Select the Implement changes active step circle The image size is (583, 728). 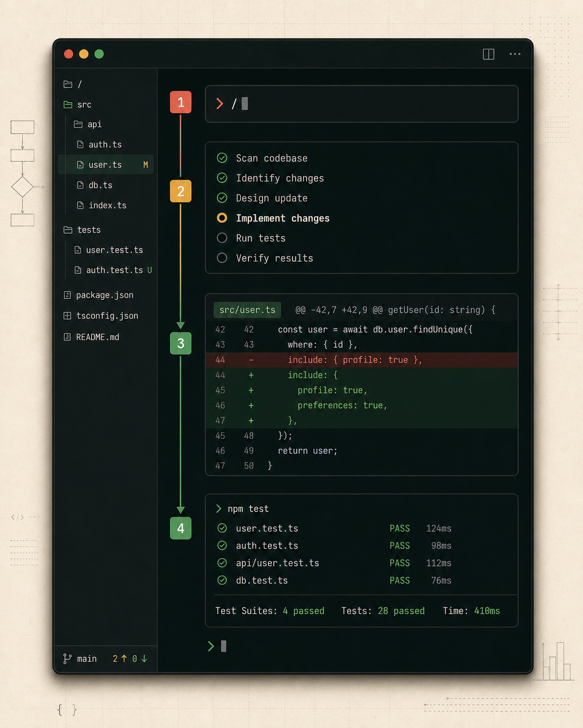[x=222, y=218]
